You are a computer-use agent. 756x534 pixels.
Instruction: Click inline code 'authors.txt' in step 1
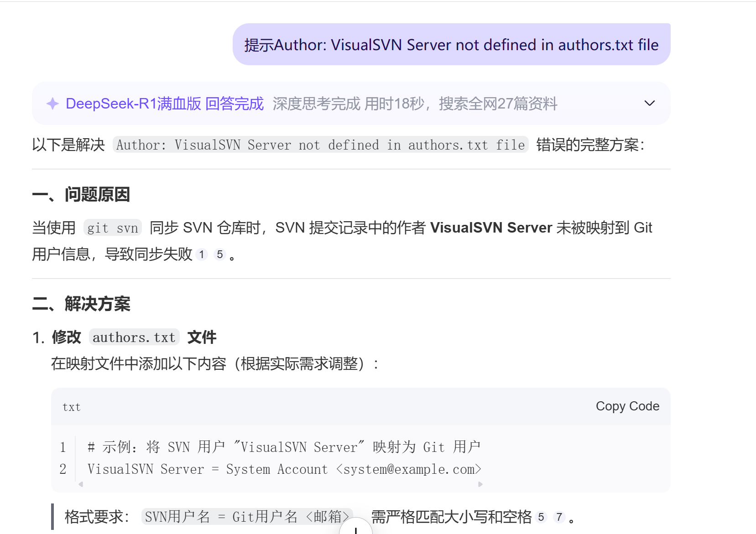click(x=134, y=337)
